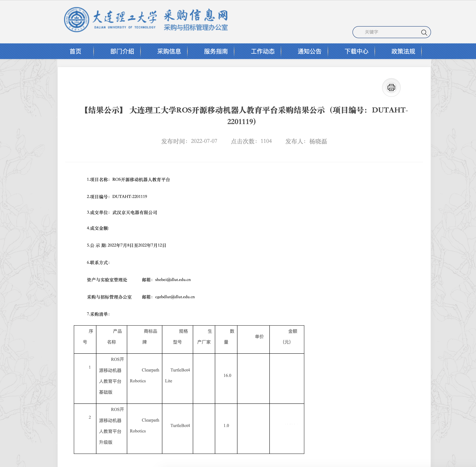Screen dimensions: 476x467
Task: Click the 金额(元) table header
Action: [x=287, y=340]
